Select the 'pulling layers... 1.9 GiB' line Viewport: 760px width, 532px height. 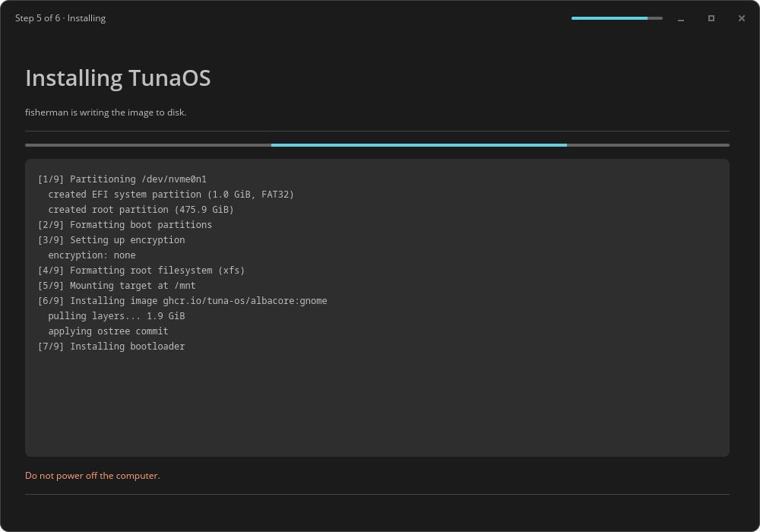116,316
